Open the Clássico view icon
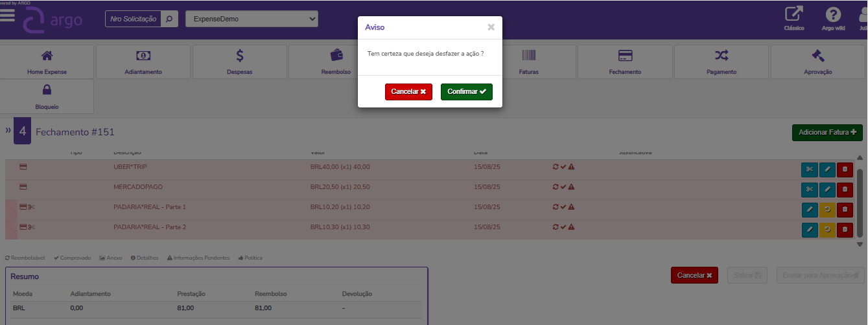The height and width of the screenshot is (325, 868). [x=793, y=17]
